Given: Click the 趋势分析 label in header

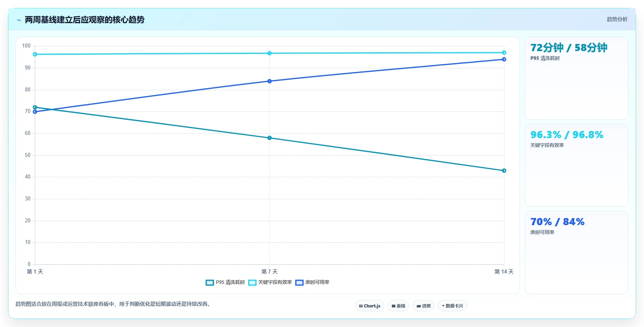Looking at the screenshot, I should (617, 19).
